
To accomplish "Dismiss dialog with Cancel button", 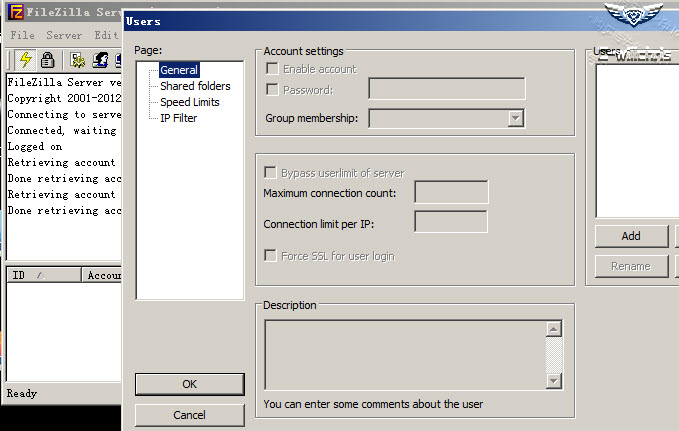I will pos(190,415).
